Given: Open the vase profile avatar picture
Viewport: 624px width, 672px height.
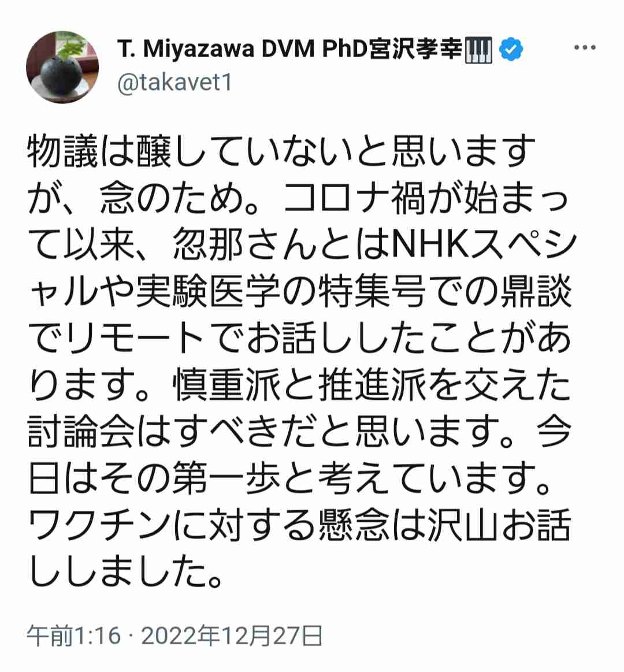Looking at the screenshot, I should tap(62, 67).
